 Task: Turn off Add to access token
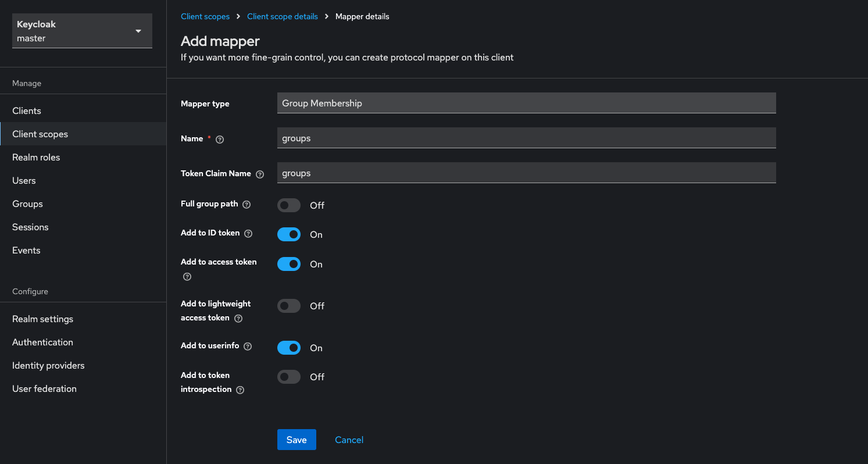click(288, 263)
